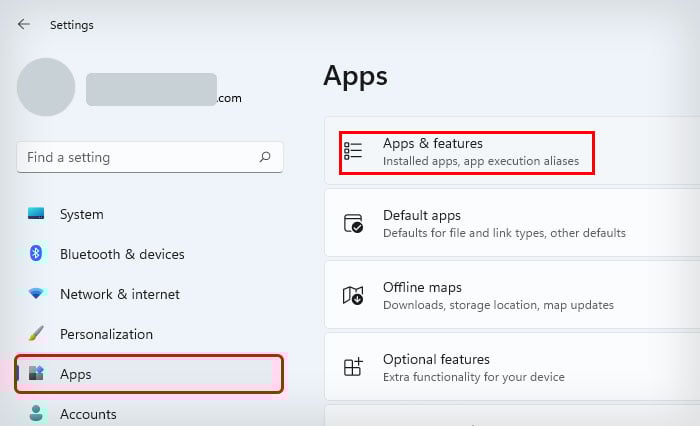Click 'Downloads, storage location, map updates' text
This screenshot has width=700, height=426.
pyautogui.click(x=498, y=305)
